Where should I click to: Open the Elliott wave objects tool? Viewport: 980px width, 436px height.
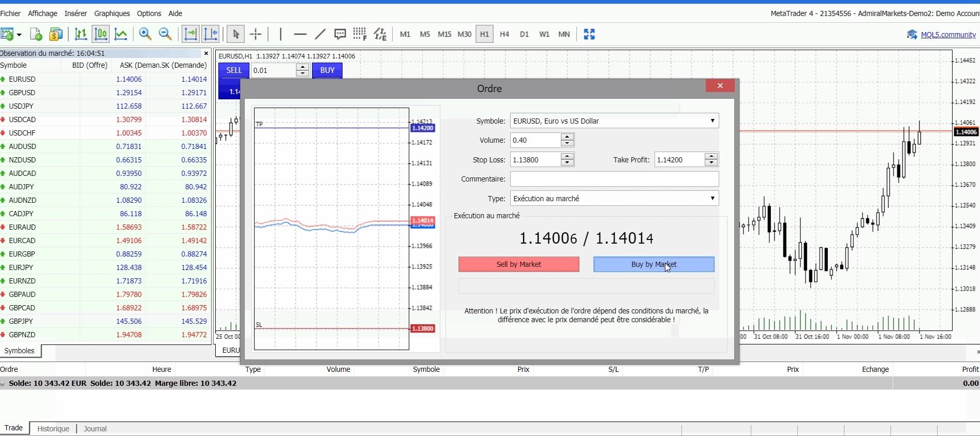[380, 35]
